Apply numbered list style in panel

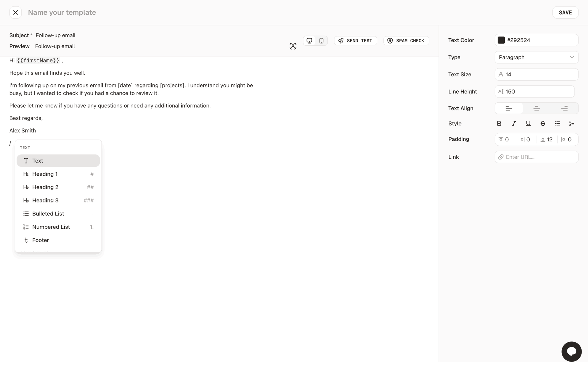[571, 124]
